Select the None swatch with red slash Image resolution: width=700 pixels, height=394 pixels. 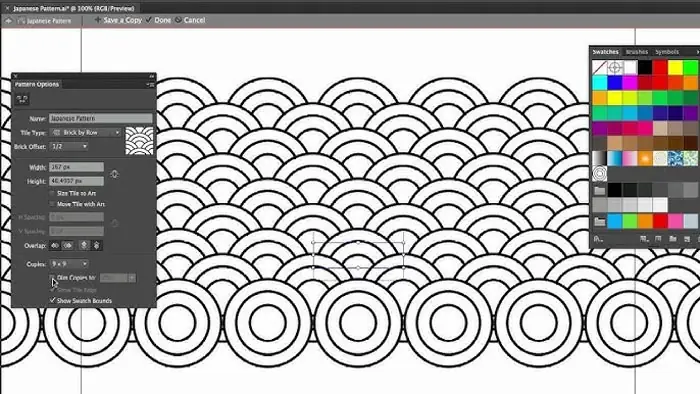pyautogui.click(x=600, y=68)
